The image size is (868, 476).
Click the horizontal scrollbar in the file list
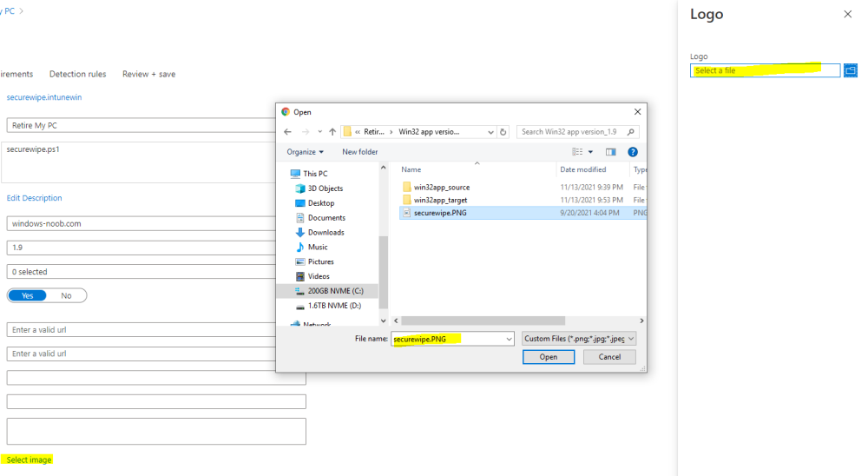click(x=483, y=321)
